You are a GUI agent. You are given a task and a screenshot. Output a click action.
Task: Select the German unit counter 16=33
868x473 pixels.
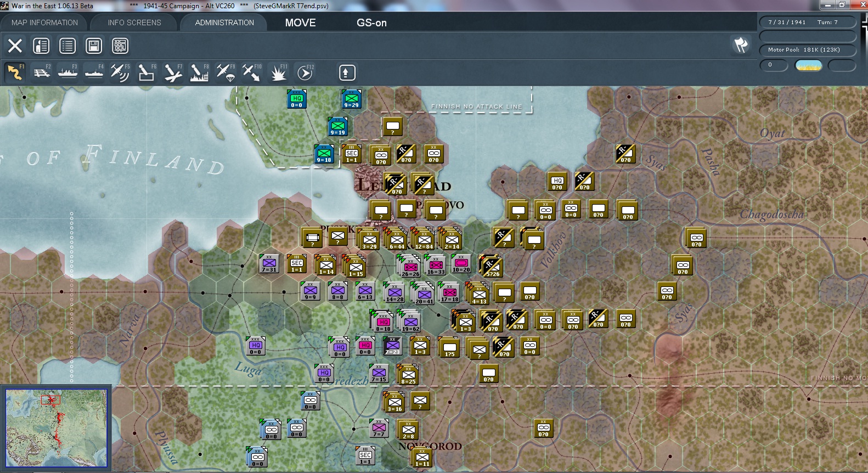click(436, 265)
